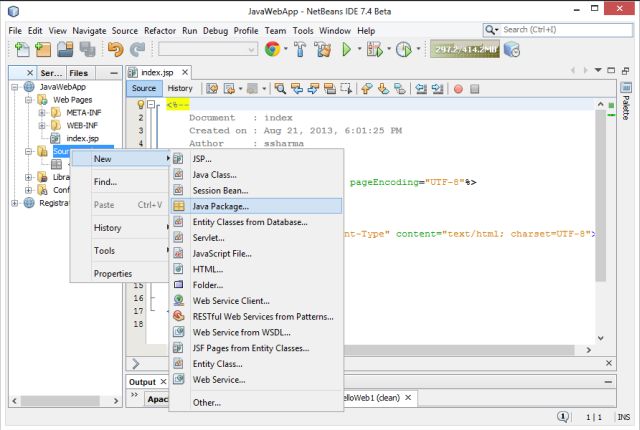The height and width of the screenshot is (430, 640).
Task: Expand the Libraries node
Action: (28, 177)
